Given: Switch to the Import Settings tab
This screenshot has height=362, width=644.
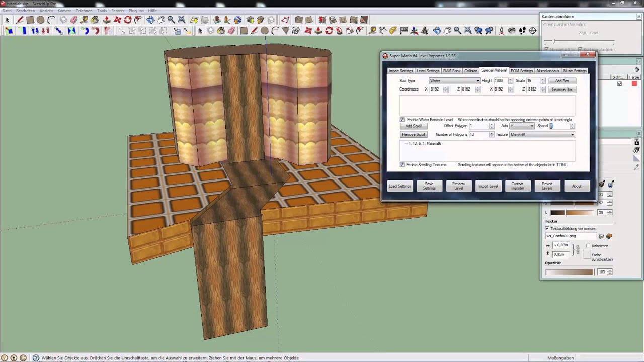Looking at the screenshot, I should (401, 71).
